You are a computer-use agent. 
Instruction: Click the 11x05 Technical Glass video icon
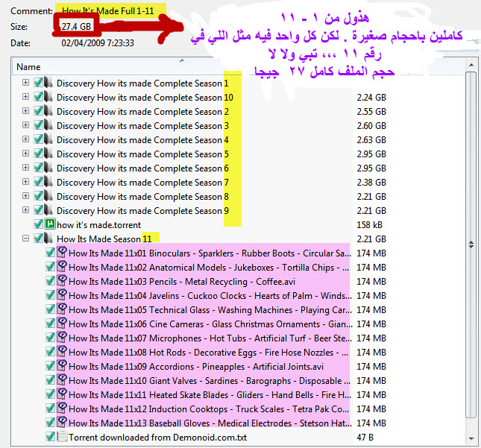[x=62, y=309]
